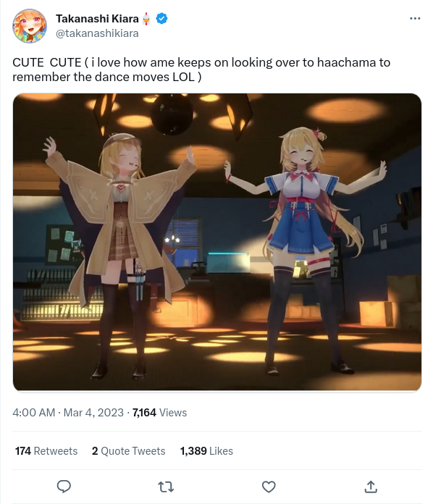Click the character in the blue sailor outfit

coord(304,251)
